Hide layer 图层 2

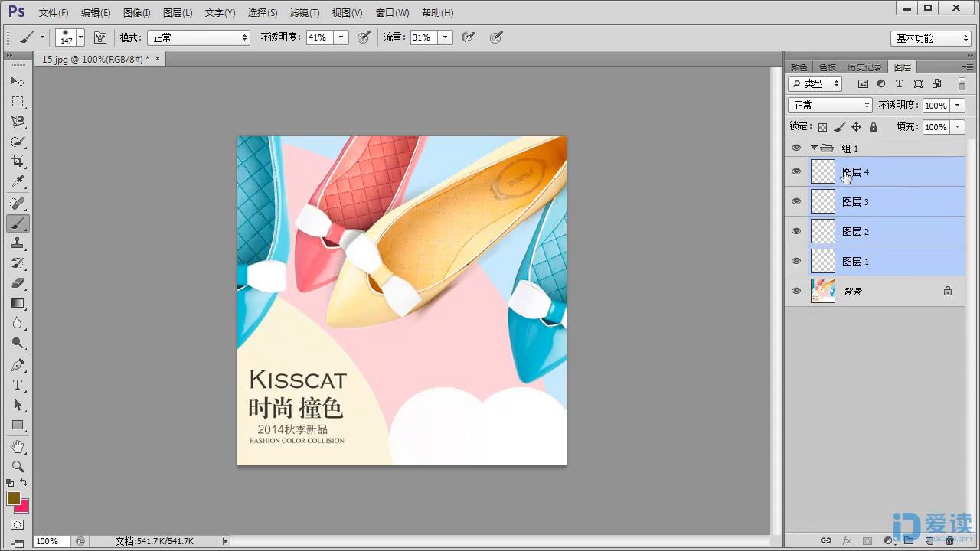tap(796, 231)
